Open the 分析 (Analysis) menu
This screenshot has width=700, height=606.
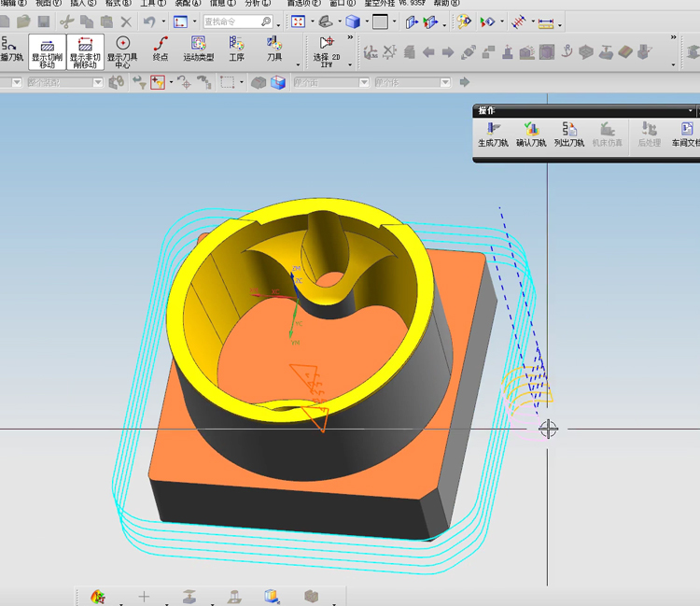point(258,3)
